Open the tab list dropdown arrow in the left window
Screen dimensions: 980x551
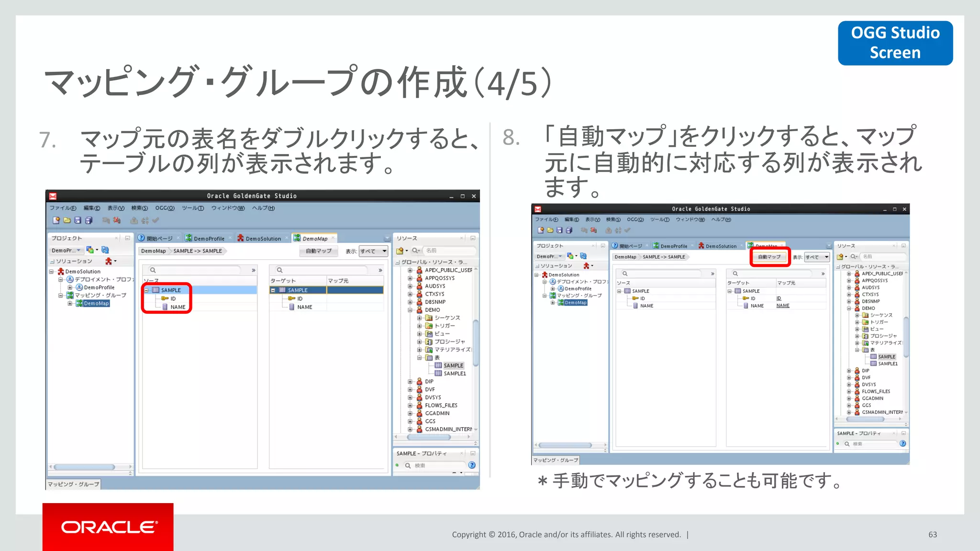(387, 239)
